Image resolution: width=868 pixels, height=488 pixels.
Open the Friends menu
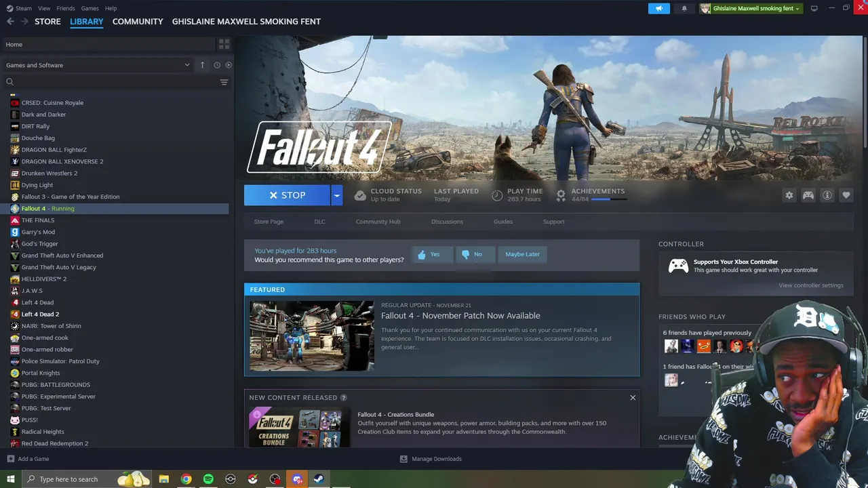tap(66, 8)
